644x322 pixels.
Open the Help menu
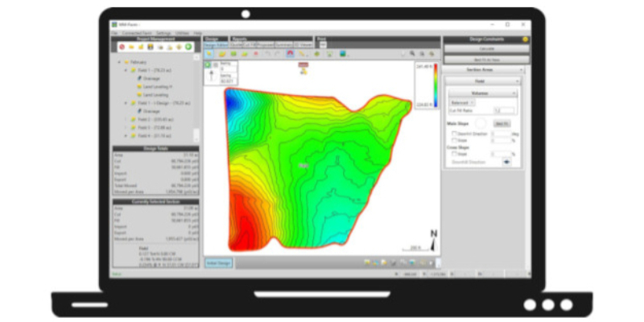coord(197,33)
